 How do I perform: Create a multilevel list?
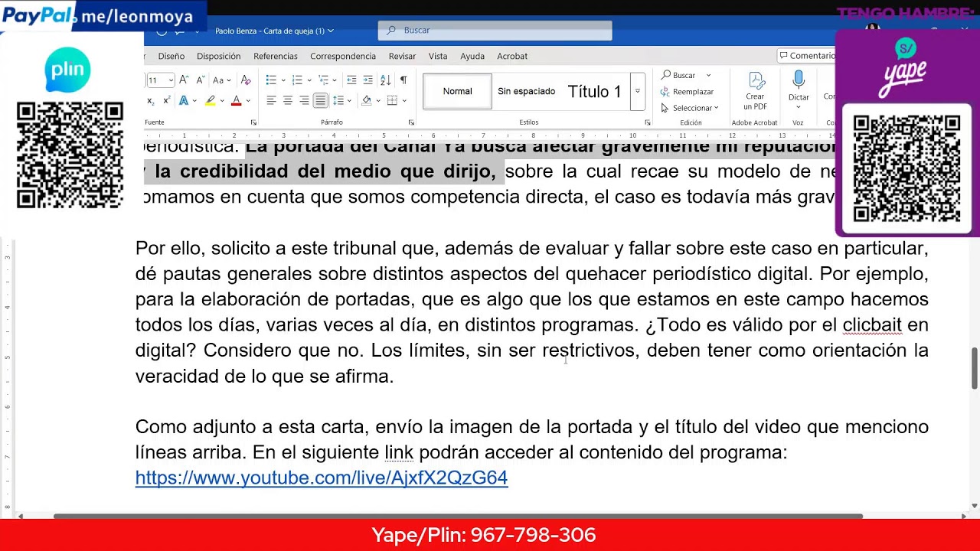[x=323, y=80]
